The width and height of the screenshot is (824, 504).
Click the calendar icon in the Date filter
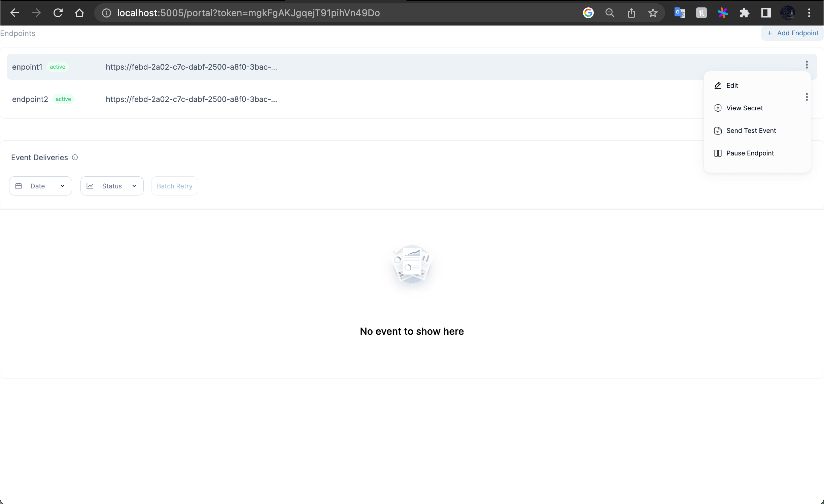[19, 186]
